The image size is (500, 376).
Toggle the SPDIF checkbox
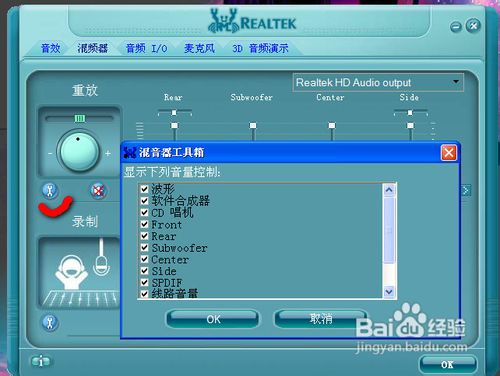(x=144, y=282)
